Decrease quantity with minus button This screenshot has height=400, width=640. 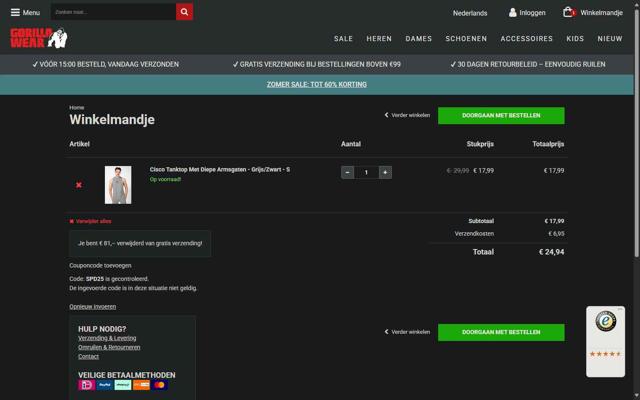pos(347,172)
